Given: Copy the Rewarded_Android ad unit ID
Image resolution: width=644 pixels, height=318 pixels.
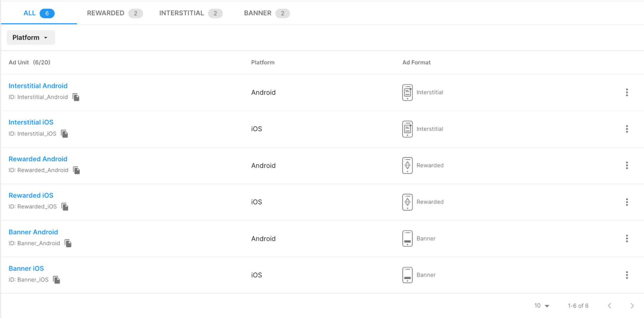Looking at the screenshot, I should [x=76, y=170].
